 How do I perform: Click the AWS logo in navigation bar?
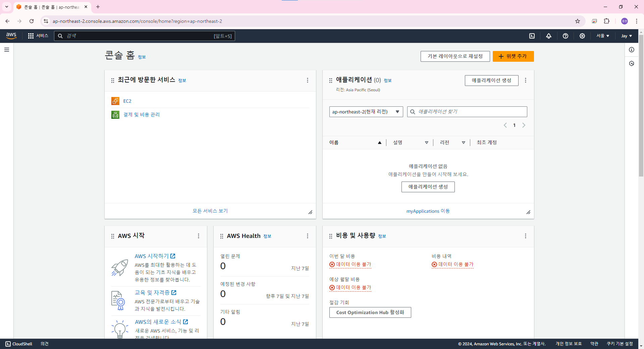click(11, 36)
